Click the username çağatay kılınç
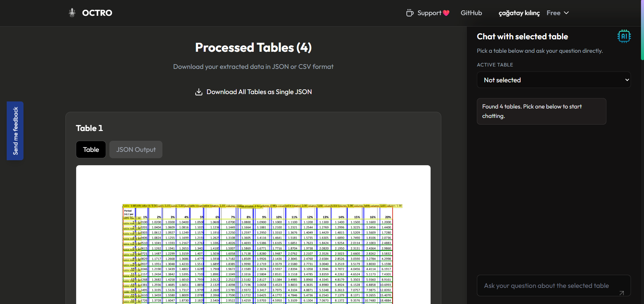Viewport: 644px width, 304px height. [x=519, y=13]
